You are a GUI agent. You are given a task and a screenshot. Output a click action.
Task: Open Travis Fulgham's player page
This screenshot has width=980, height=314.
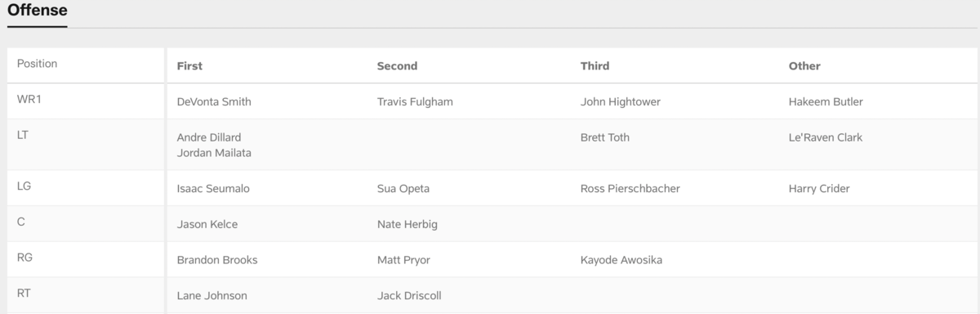[x=415, y=102]
